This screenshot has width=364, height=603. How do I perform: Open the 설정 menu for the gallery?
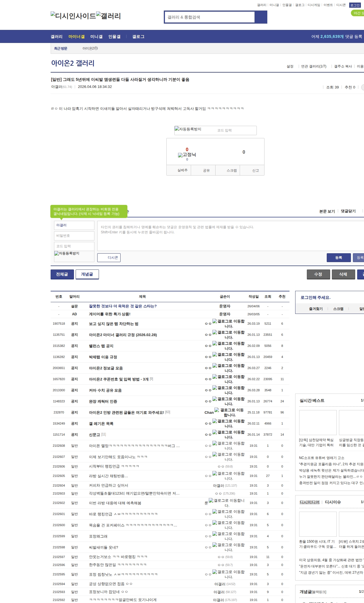(290, 66)
